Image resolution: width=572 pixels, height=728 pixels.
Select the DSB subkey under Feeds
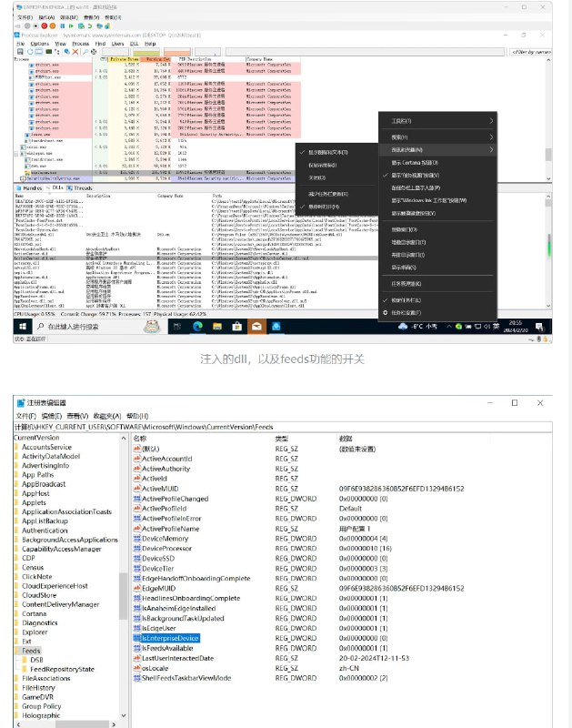point(36,660)
